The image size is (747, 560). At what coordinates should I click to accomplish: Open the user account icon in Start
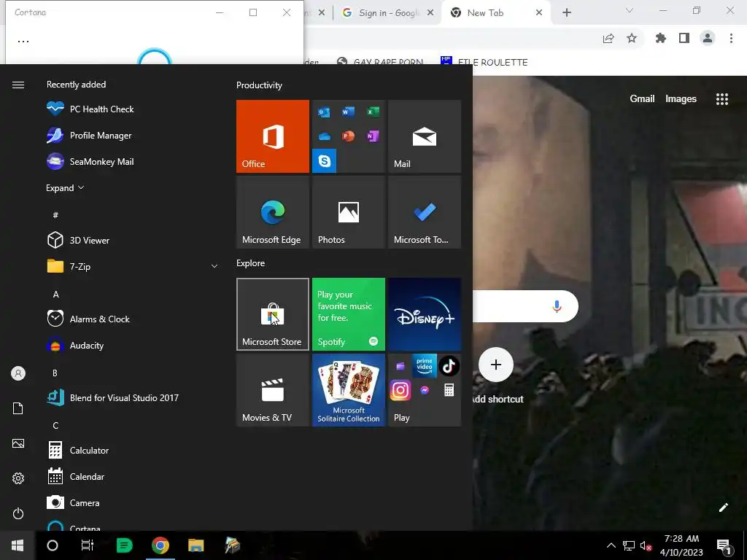click(x=18, y=373)
